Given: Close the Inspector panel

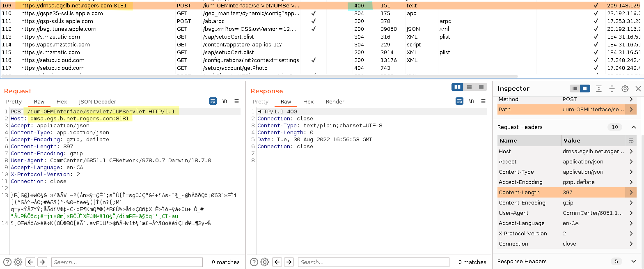Looking at the screenshot, I should click(x=638, y=88).
